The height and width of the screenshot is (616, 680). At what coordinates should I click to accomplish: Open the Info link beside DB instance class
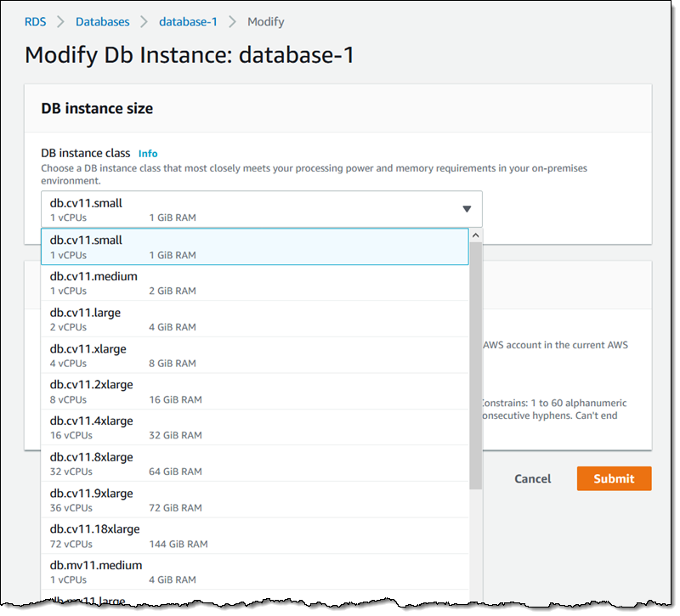tap(148, 154)
